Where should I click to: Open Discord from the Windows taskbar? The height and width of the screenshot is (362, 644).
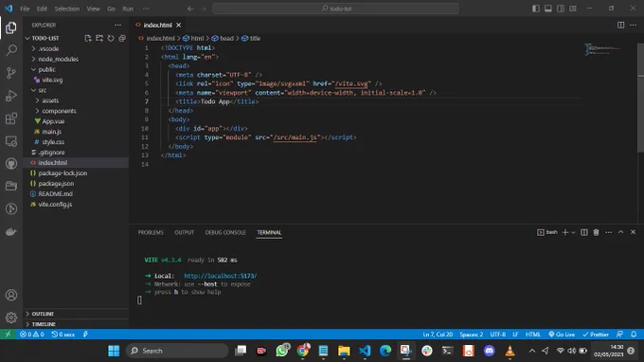[x=489, y=351]
